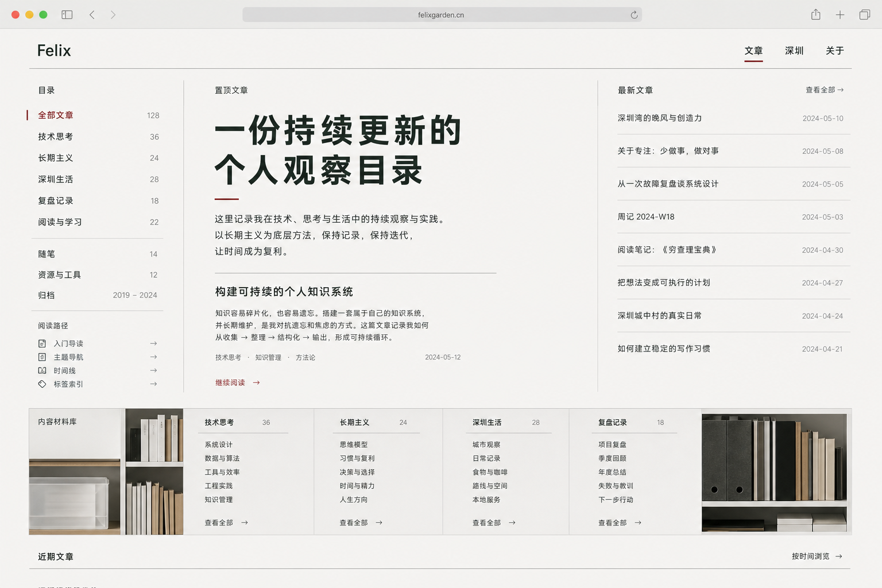
Task: Open the Safari share icon
Action: pos(816,14)
